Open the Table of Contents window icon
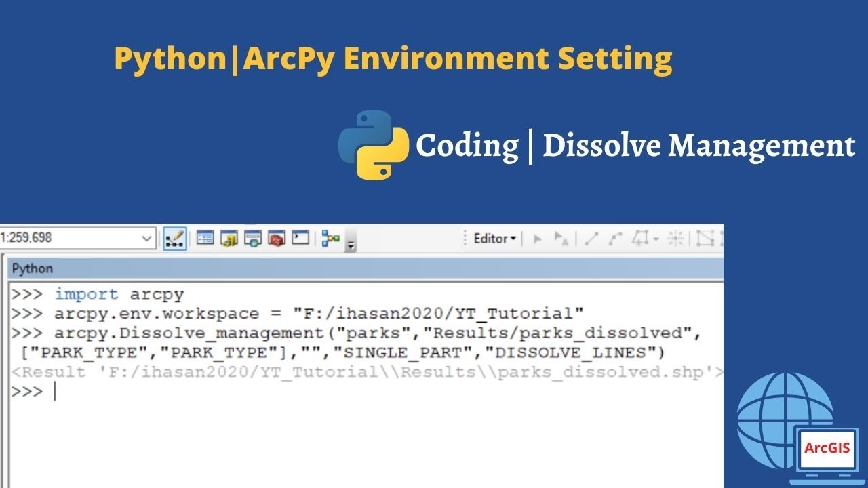 pyautogui.click(x=205, y=238)
